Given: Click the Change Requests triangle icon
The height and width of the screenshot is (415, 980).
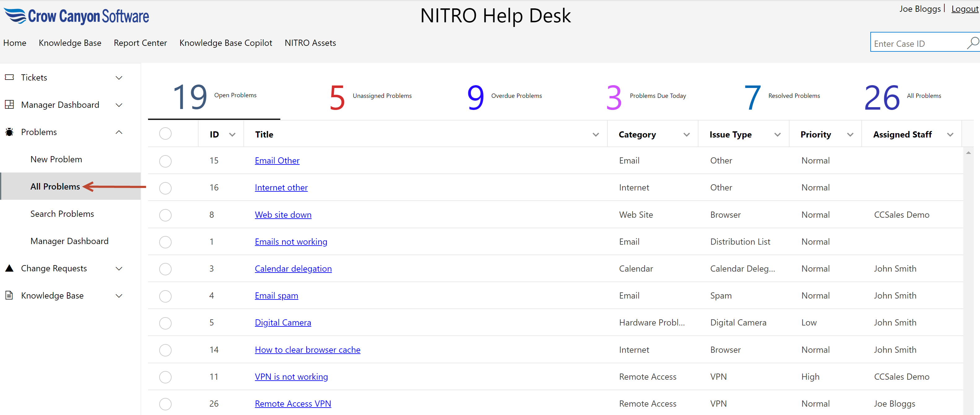Looking at the screenshot, I should click(10, 268).
